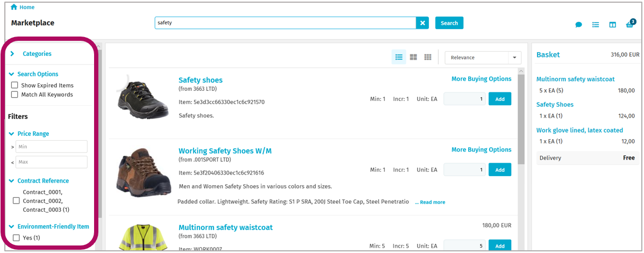This screenshot has width=644, height=253.
Task: Check Environment-Friendly Item Yes
Action: (x=17, y=238)
